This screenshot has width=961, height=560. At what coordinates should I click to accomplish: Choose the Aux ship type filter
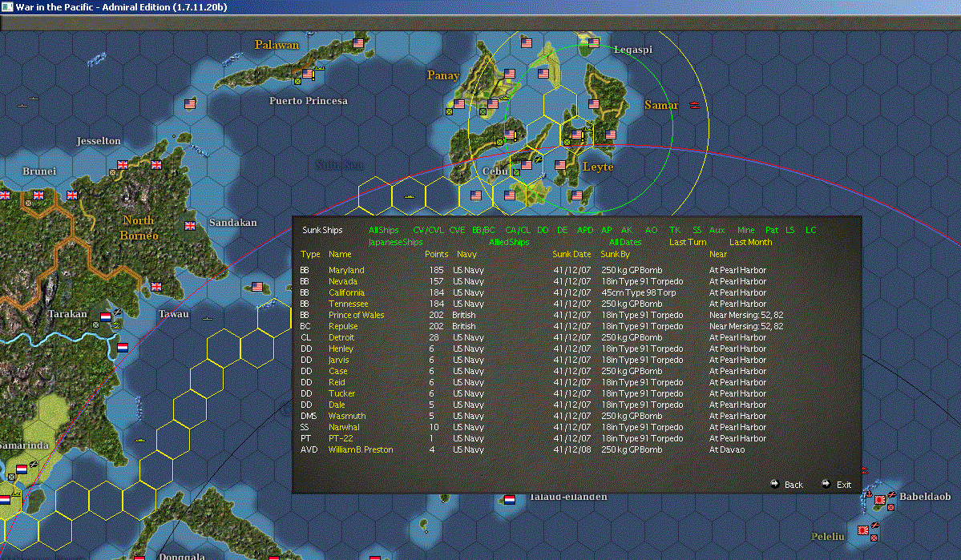tap(717, 231)
